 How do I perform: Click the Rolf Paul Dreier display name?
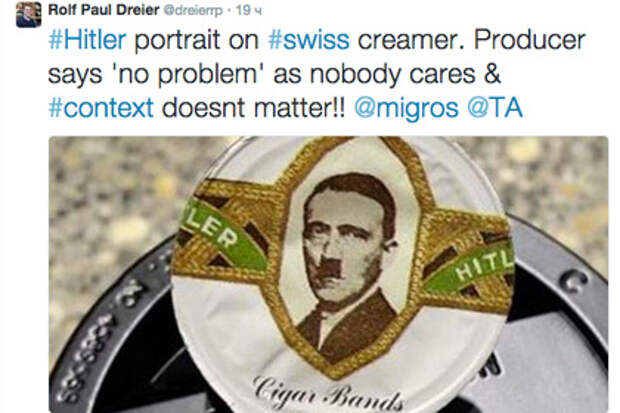(x=103, y=10)
